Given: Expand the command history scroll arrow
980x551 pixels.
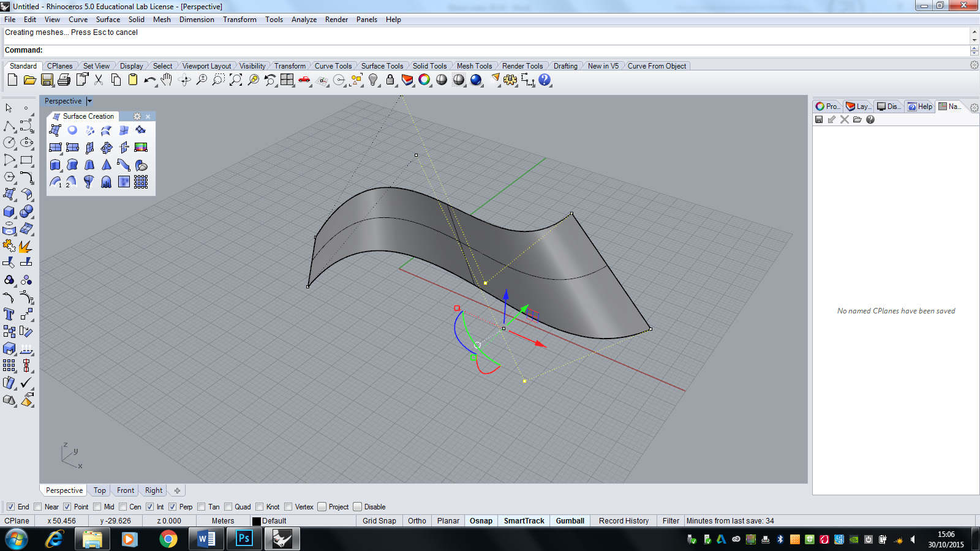Looking at the screenshot, I should pyautogui.click(x=974, y=32).
